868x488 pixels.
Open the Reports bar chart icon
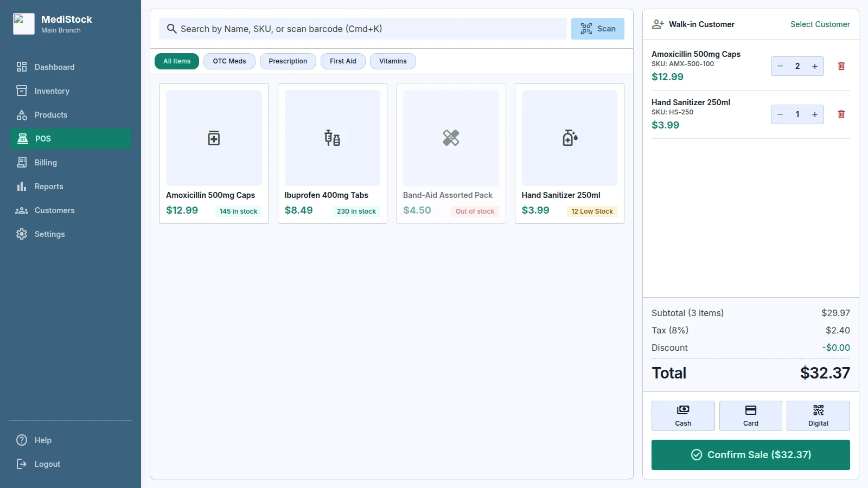tap(22, 186)
